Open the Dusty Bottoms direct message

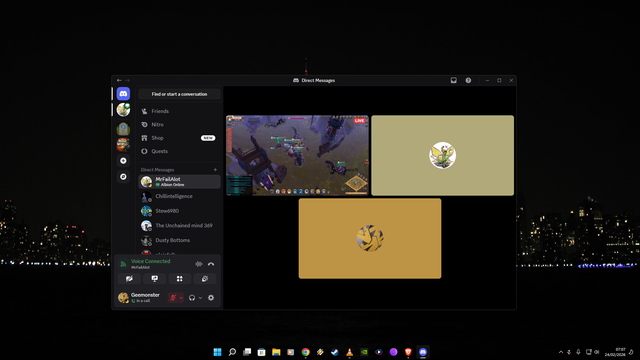tap(179, 240)
